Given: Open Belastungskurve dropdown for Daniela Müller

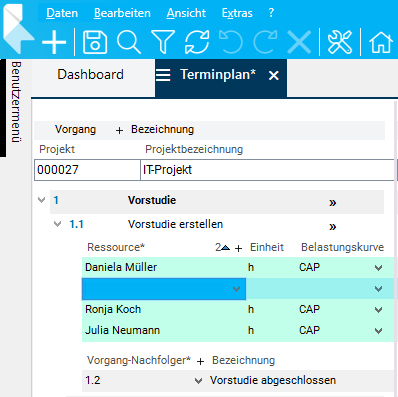Looking at the screenshot, I should (x=378, y=268).
